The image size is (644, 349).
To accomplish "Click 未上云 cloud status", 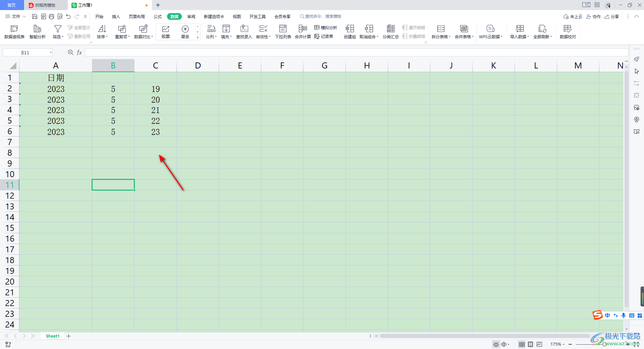I will coord(573,16).
